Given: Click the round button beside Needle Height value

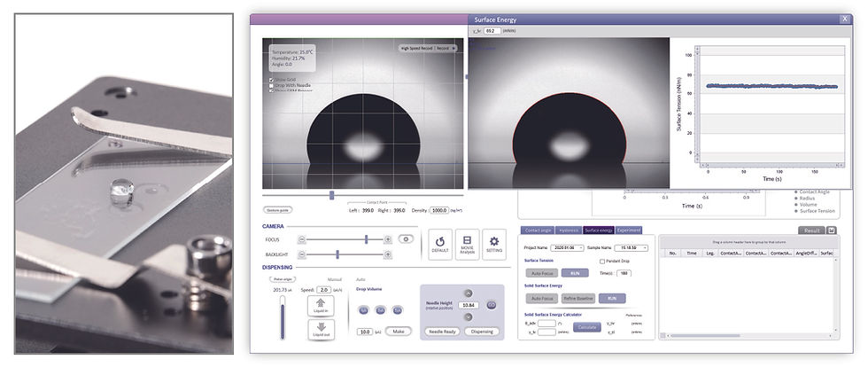Looking at the screenshot, I should tap(491, 305).
